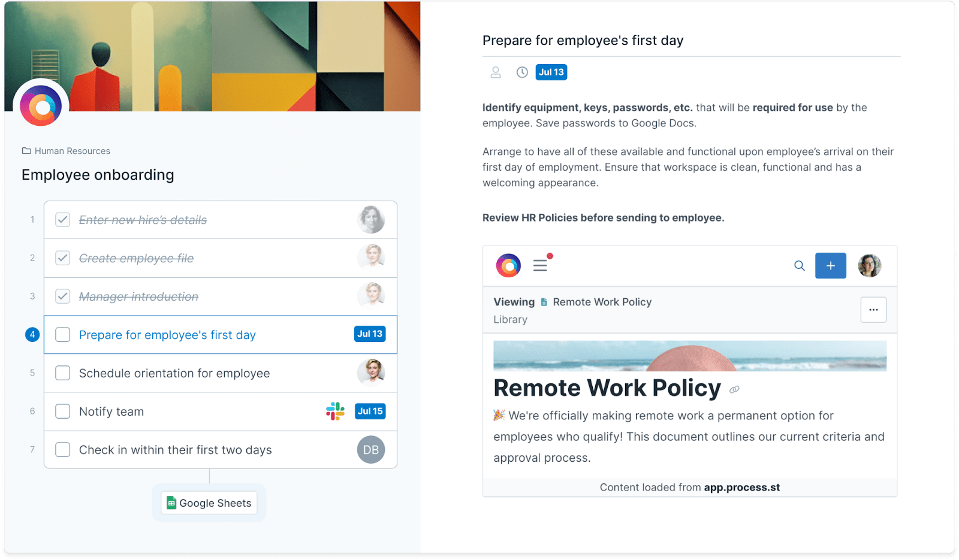Open search in the embedded Process Street widget
This screenshot has height=560, width=959.
[x=799, y=265]
